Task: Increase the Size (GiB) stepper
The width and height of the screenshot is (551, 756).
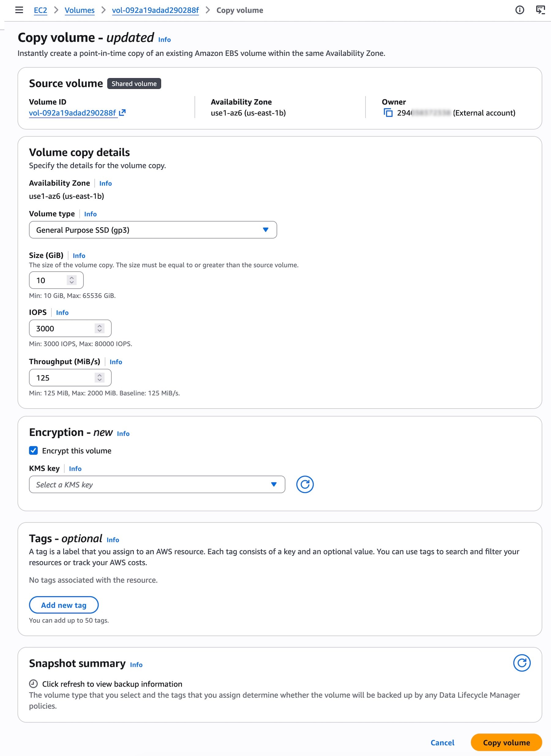Action: pyautogui.click(x=71, y=278)
